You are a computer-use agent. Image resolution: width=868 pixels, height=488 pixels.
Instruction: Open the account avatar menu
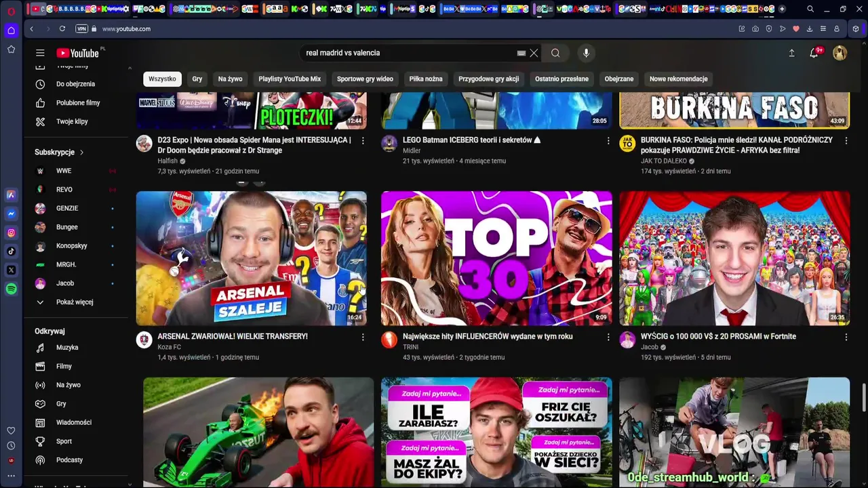pyautogui.click(x=840, y=53)
